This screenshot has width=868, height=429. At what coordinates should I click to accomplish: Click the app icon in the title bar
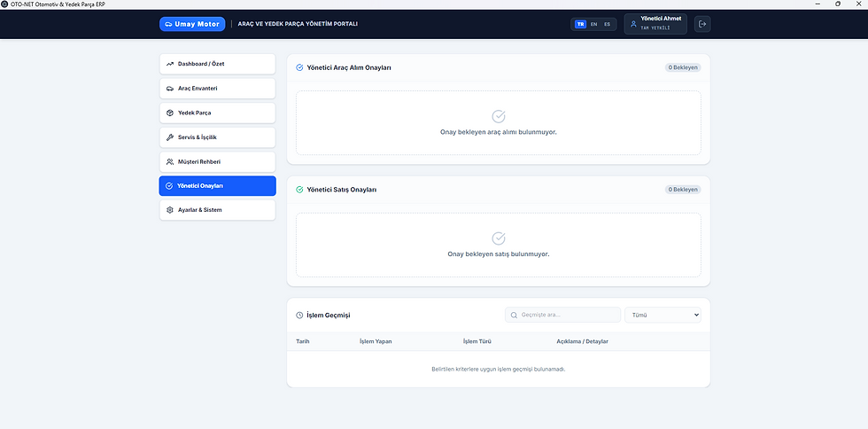pos(5,4)
